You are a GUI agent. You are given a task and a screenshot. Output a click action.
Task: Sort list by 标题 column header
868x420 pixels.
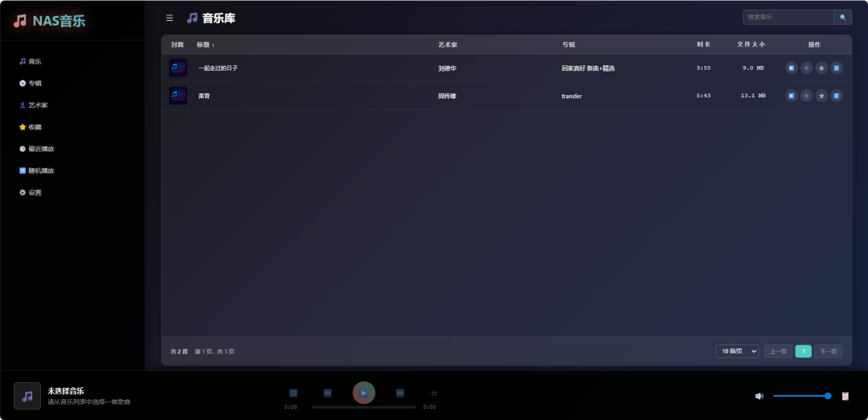[x=205, y=44]
